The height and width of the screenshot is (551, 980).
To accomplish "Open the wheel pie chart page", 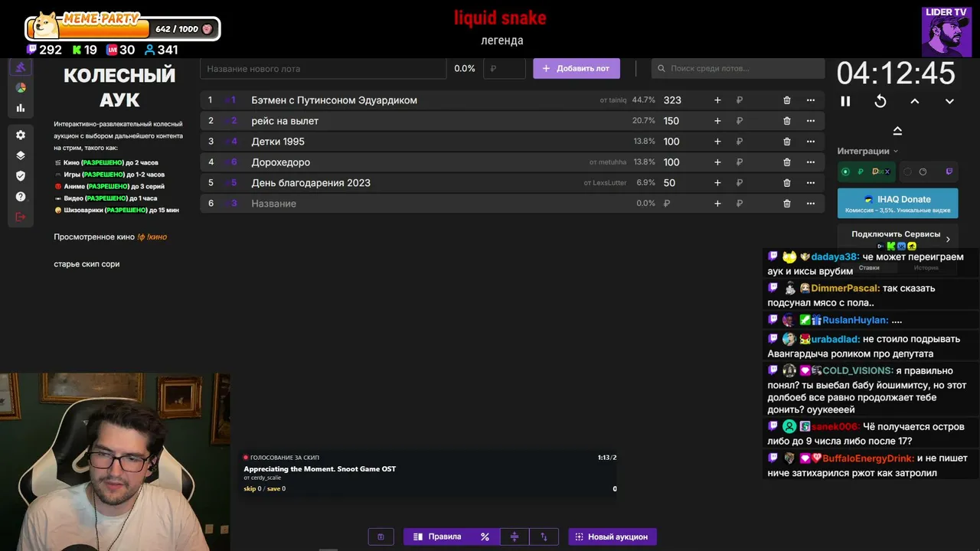I will point(21,88).
